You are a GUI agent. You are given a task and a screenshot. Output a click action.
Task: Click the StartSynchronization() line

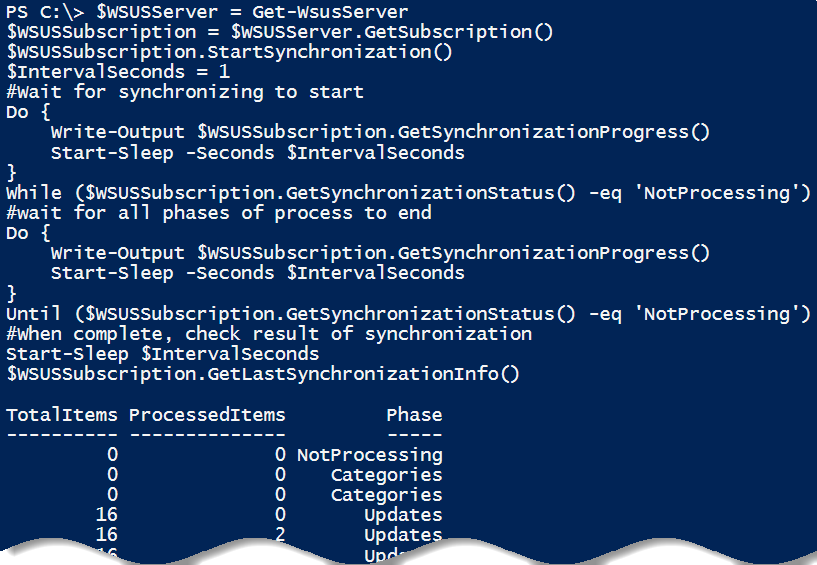[229, 52]
